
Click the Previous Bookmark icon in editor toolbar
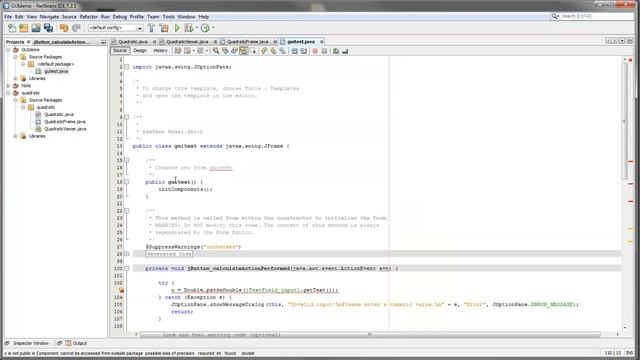pos(264,51)
